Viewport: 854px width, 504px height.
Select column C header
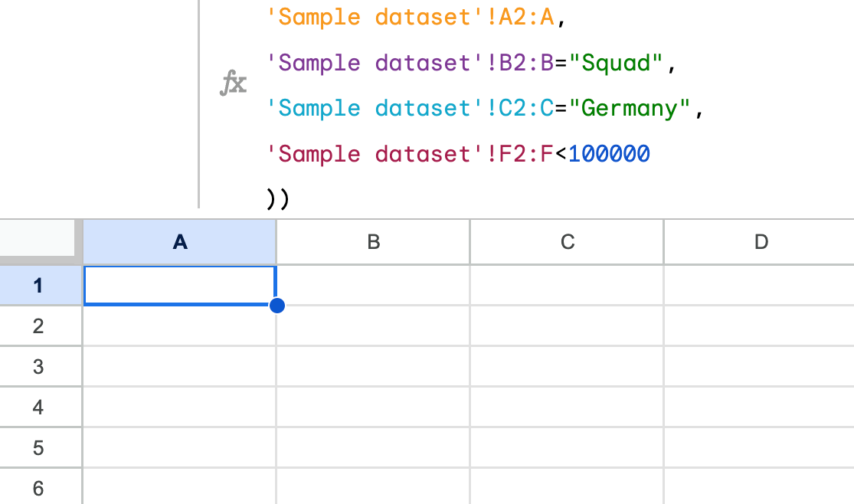(x=567, y=242)
